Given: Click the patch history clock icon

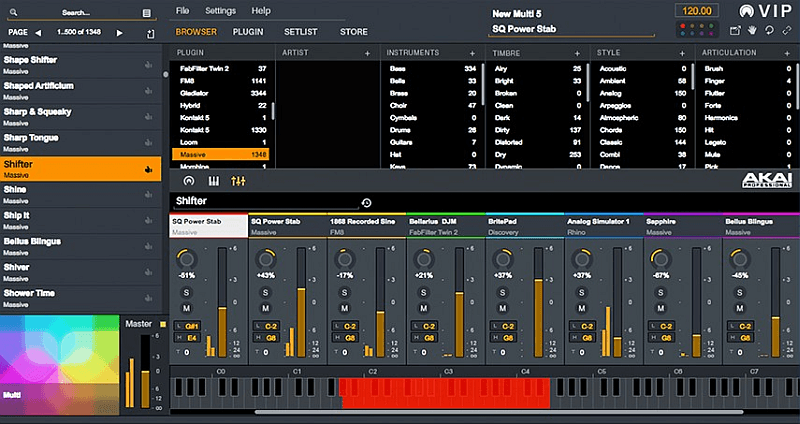Looking at the screenshot, I should tap(366, 202).
